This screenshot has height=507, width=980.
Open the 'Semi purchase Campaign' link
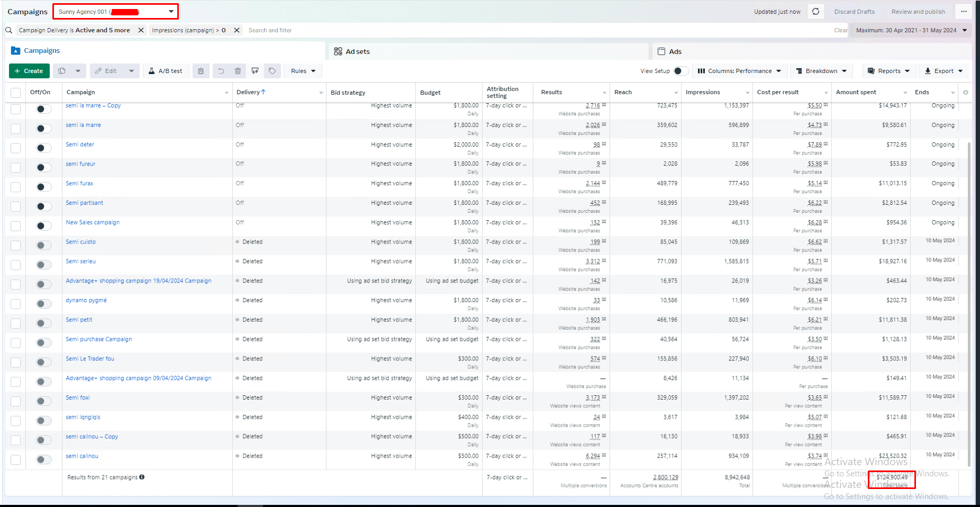(99, 339)
